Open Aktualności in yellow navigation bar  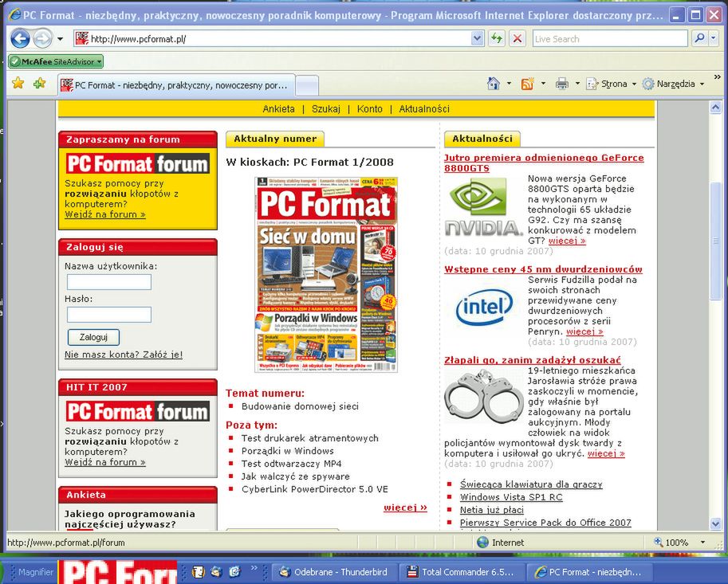[x=424, y=109]
